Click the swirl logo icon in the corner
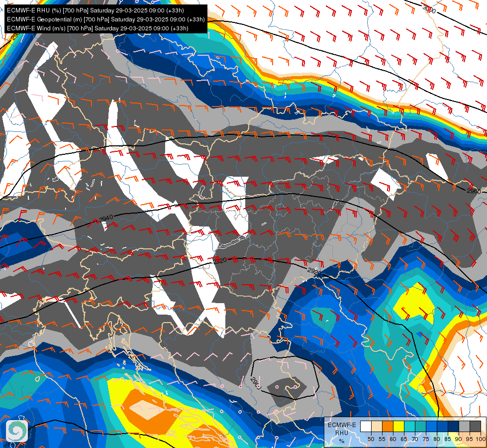Image resolution: width=487 pixels, height=448 pixels. pyautogui.click(x=17, y=431)
